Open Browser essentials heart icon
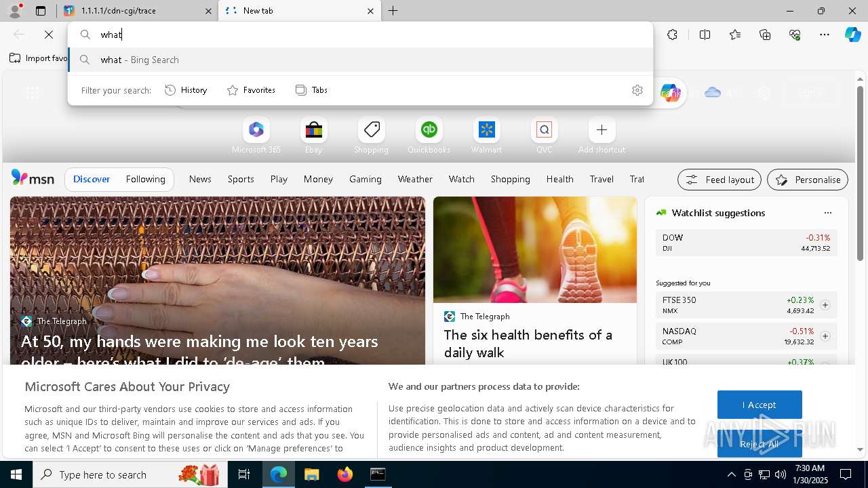The height and width of the screenshot is (488, 868). pyautogui.click(x=795, y=35)
